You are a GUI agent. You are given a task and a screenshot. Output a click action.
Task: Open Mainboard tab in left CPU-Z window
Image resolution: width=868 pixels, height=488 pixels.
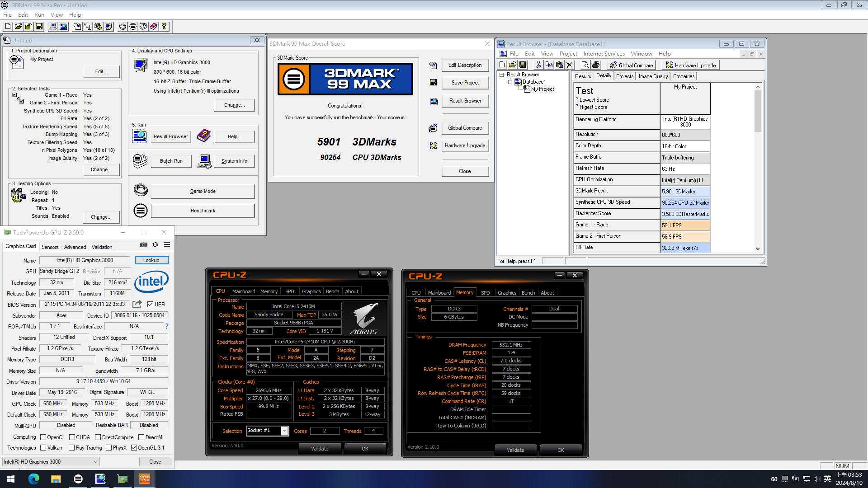(x=244, y=291)
